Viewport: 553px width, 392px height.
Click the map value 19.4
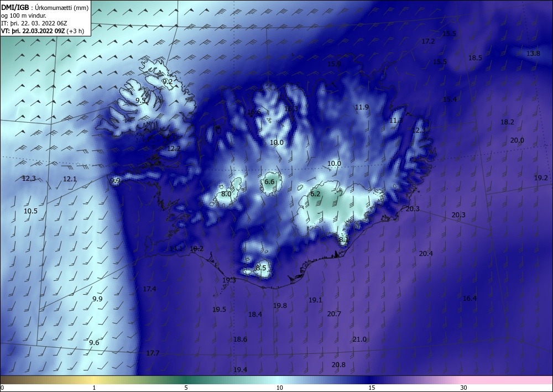click(240, 370)
